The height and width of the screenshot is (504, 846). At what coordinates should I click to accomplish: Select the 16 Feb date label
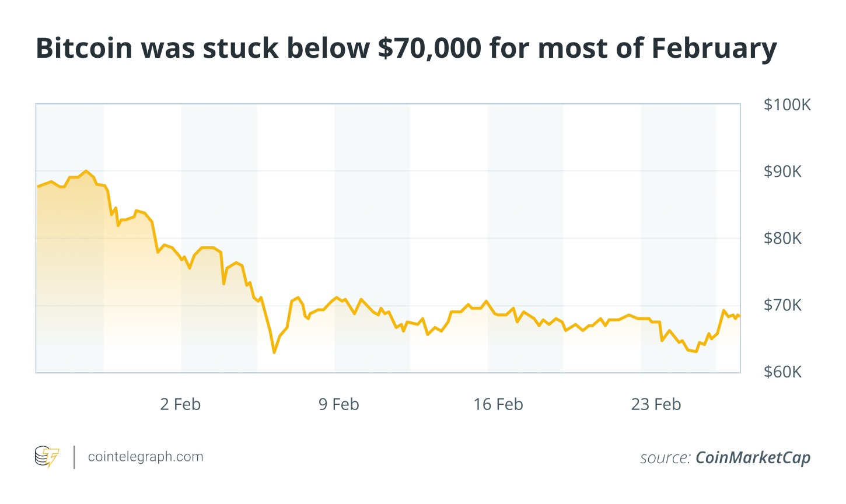coord(498,404)
